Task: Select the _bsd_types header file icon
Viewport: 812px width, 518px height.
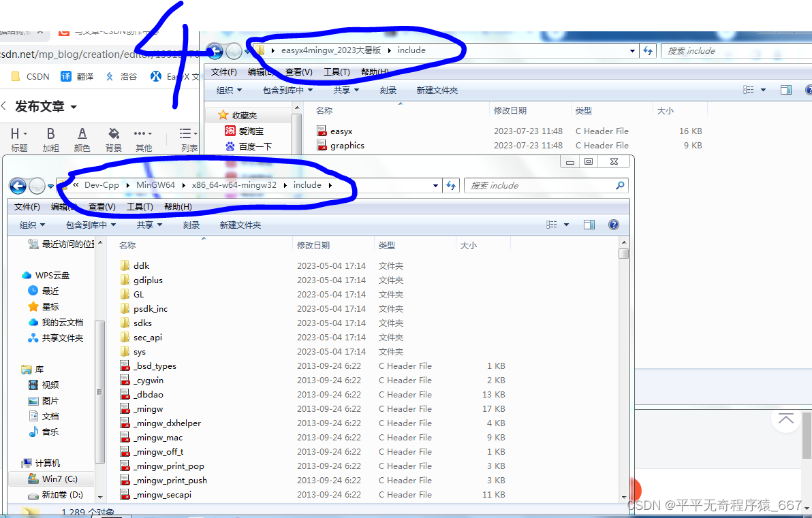Action: coord(125,366)
